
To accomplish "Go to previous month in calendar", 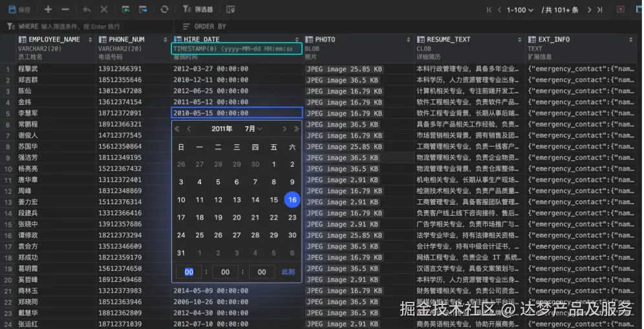I will click(189, 129).
